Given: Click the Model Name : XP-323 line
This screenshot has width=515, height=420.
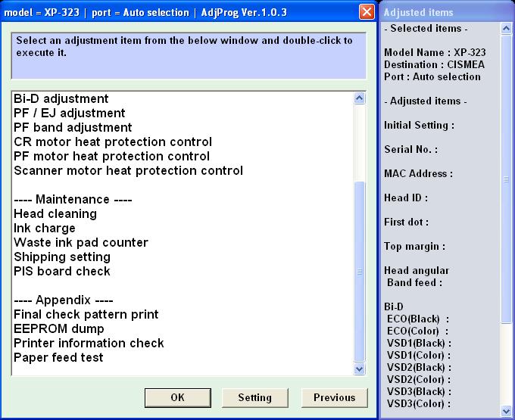Looking at the screenshot, I should coord(435,52).
